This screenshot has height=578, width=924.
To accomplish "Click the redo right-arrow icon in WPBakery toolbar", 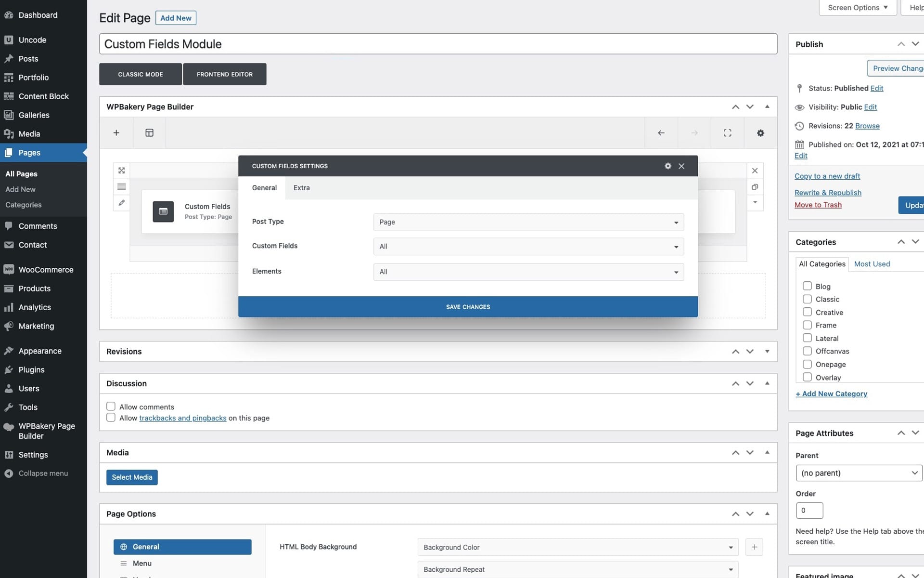I will pos(694,133).
